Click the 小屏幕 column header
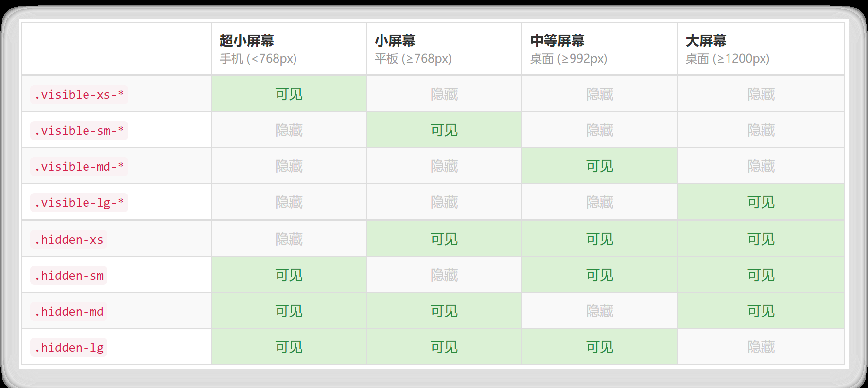The width and height of the screenshot is (868, 388). [444, 49]
